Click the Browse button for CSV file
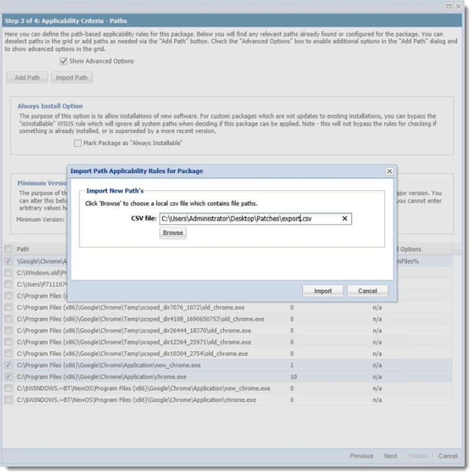The width and height of the screenshot is (474, 476). click(x=173, y=232)
